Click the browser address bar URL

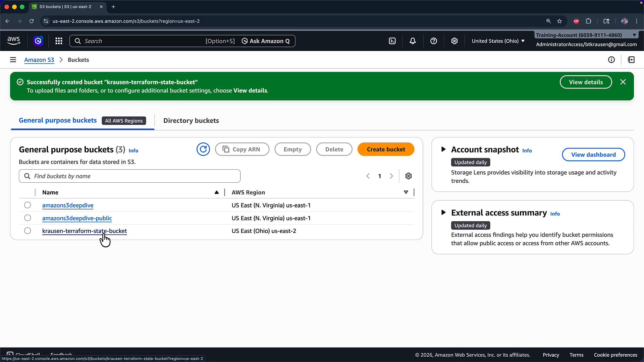point(126,21)
